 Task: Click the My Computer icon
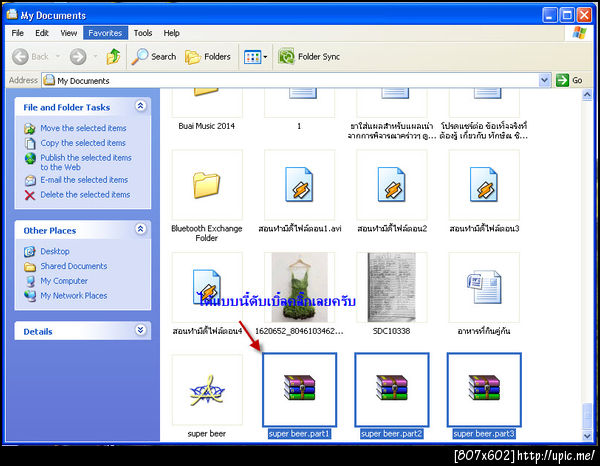(30, 282)
